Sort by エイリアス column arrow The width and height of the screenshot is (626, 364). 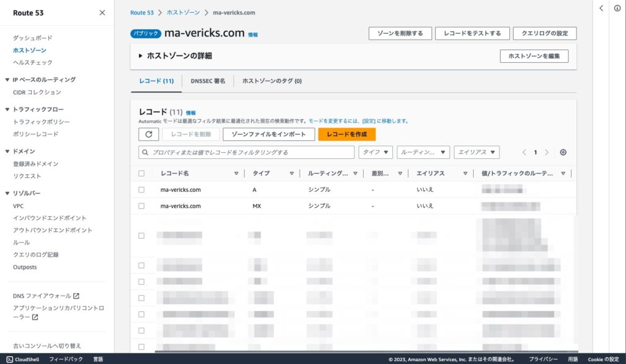[465, 173]
